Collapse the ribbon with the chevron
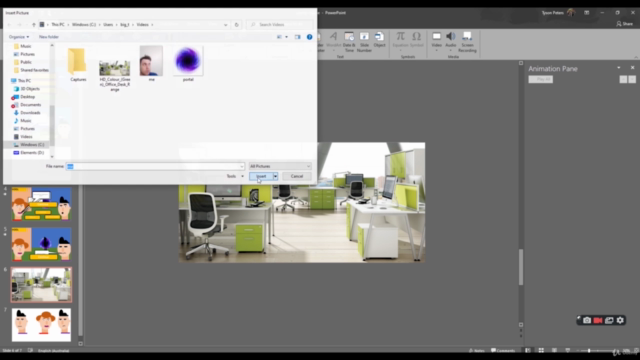Screen dimensions: 640x360 click(x=636, y=57)
